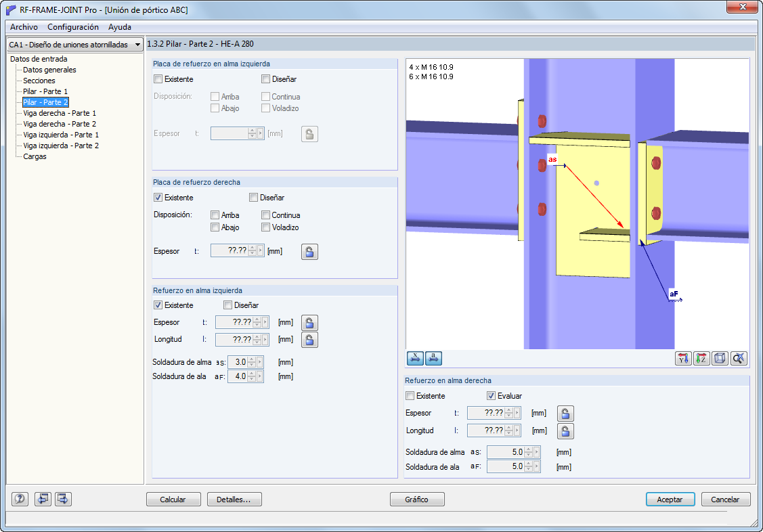
Task: Open arrow menu beside left aF 4.0
Action: [x=261, y=376]
